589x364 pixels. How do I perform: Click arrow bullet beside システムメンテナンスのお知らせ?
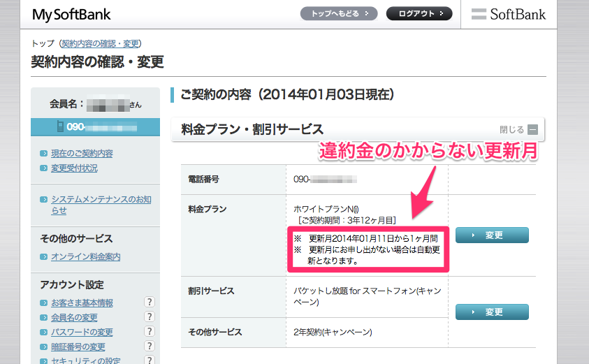pyautogui.click(x=43, y=200)
